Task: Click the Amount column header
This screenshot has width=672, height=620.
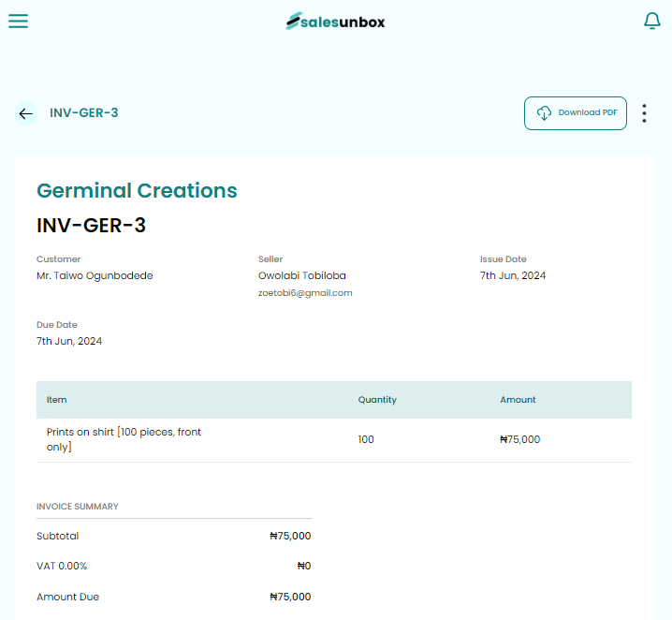Action: tap(518, 400)
